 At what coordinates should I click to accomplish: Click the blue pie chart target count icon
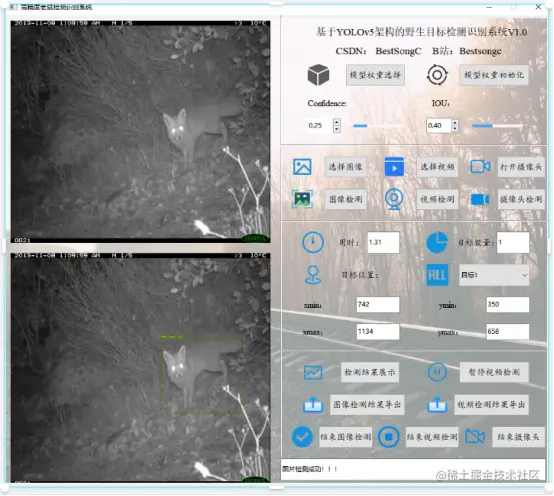437,242
